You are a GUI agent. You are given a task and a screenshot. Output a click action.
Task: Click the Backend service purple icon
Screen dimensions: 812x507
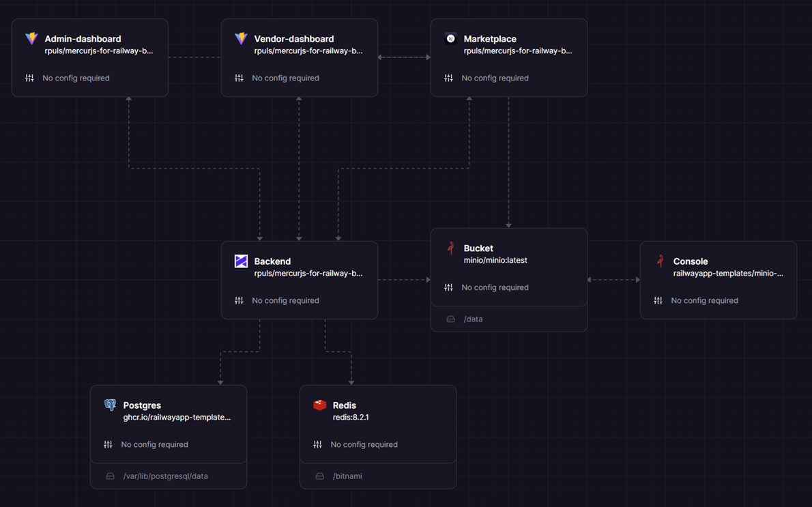241,261
